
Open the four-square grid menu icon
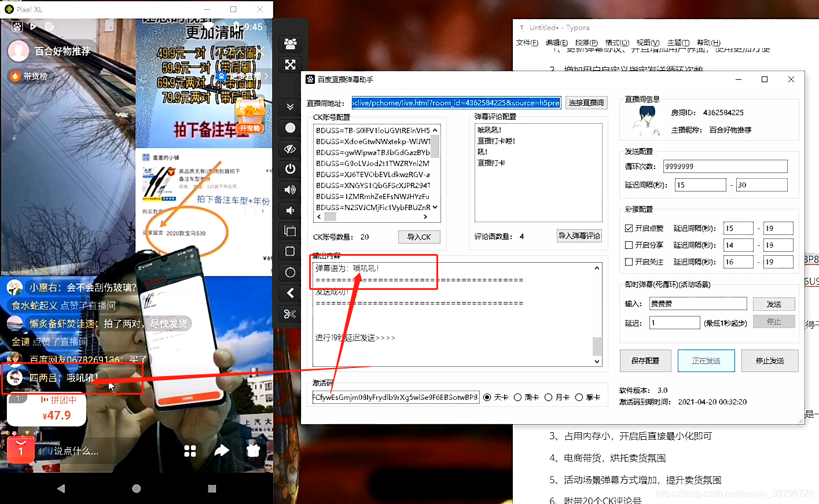(190, 451)
